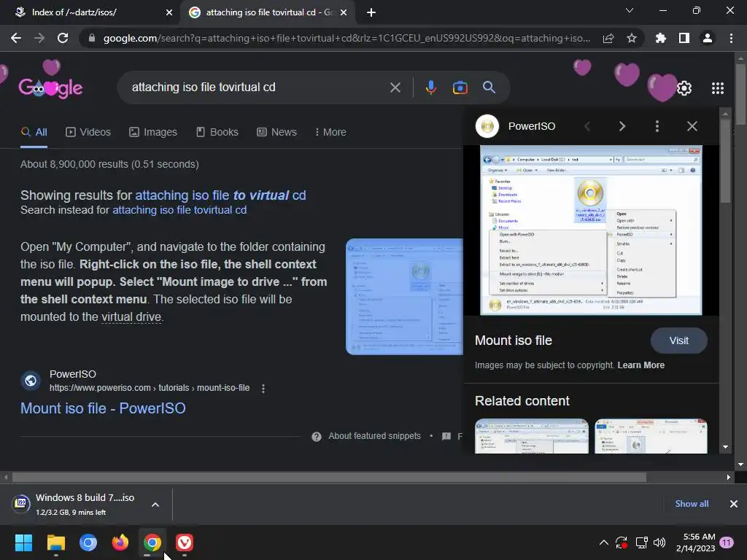The image size is (747, 560).
Task: Open the Chrome extensions puzzle icon
Action: point(661,38)
